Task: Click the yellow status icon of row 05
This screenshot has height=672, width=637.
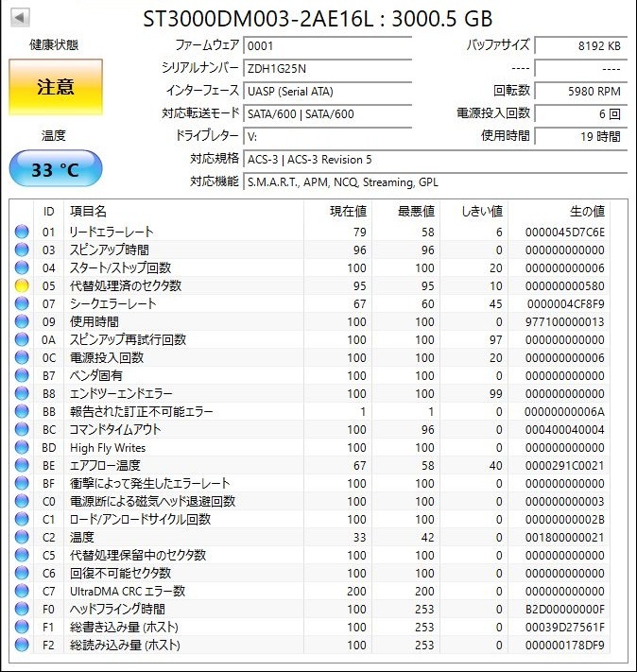Action: 22,285
